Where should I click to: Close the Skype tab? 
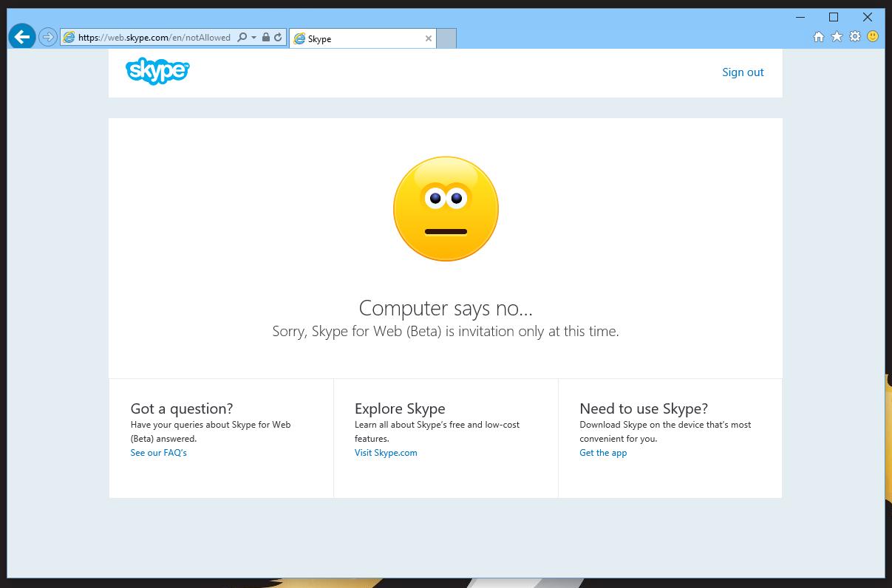429,38
